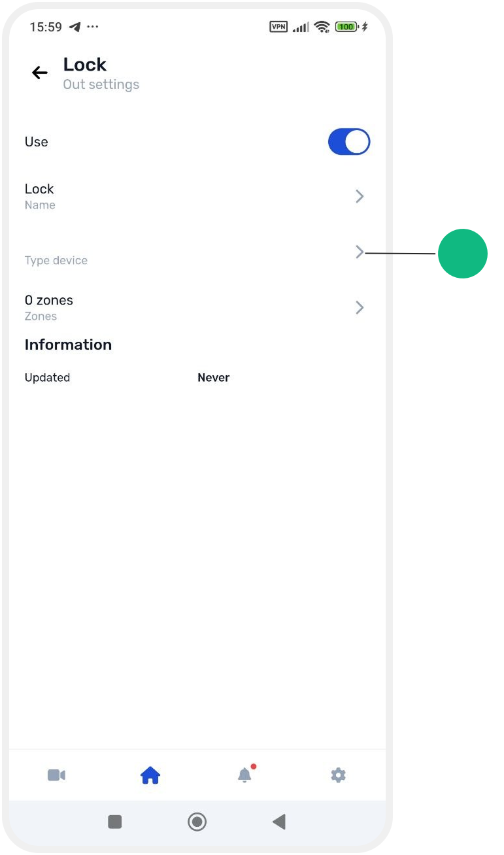Select the "0 zones" text
504x855 pixels.
tap(49, 300)
